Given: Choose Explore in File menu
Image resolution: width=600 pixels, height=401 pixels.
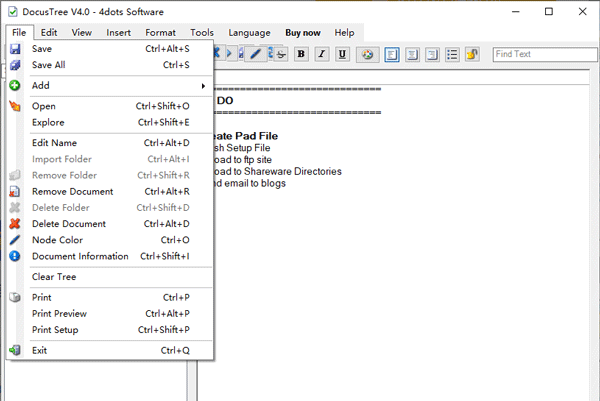Looking at the screenshot, I should (110, 122).
